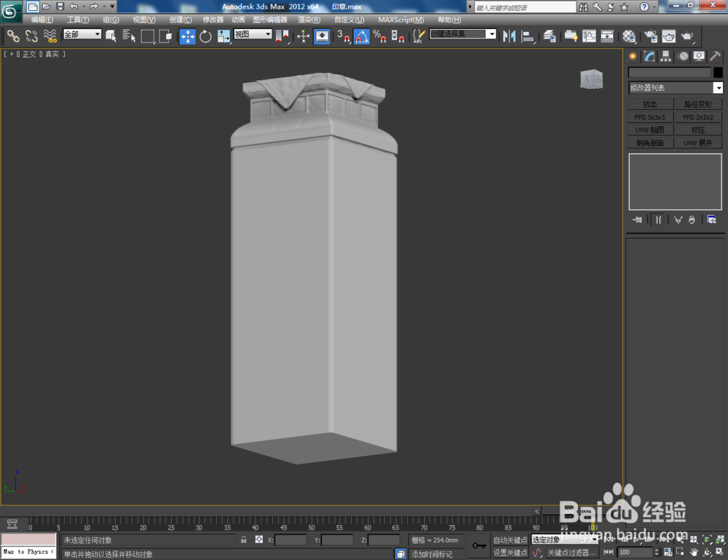
Task: Open redo history dropdown arrow
Action: (103, 6)
